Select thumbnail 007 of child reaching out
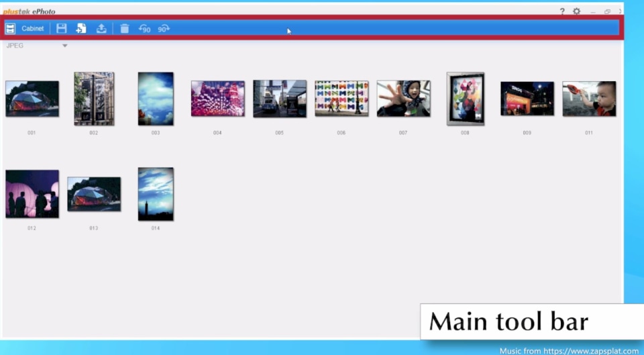This screenshot has height=355, width=644. point(403,99)
